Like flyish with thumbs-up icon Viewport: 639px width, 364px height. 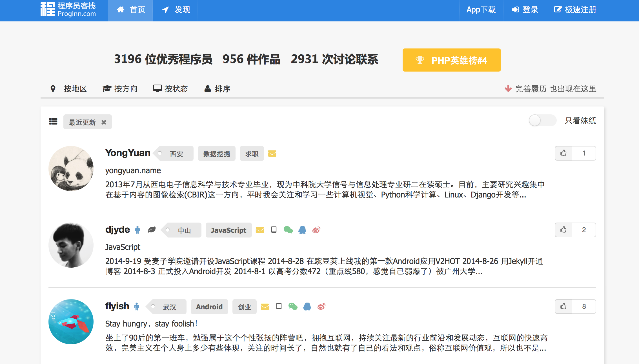pyautogui.click(x=563, y=306)
